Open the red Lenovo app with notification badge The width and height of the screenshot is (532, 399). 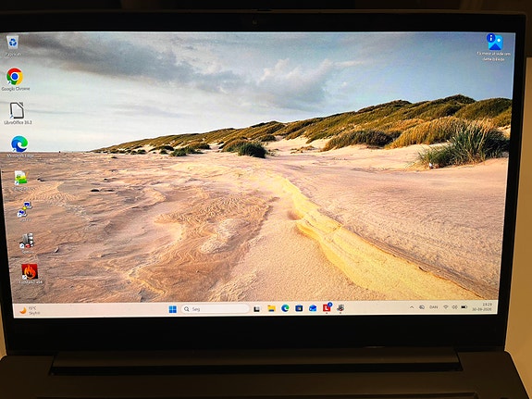tap(328, 307)
